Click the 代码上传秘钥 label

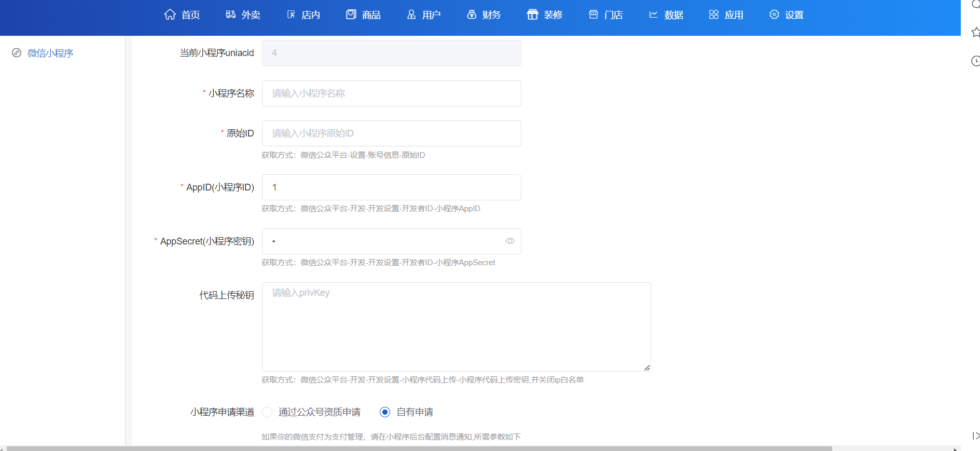[x=227, y=295]
